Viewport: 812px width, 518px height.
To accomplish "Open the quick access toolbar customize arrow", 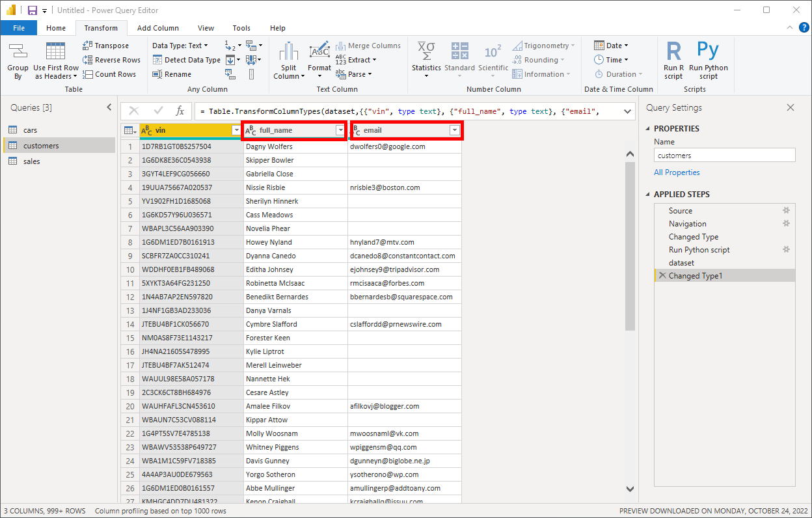I will pyautogui.click(x=45, y=11).
